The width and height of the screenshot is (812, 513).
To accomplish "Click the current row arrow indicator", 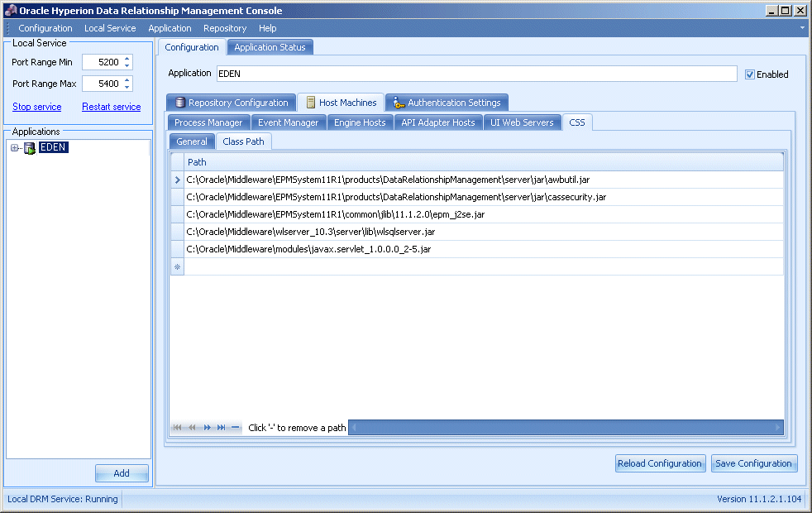I will [x=177, y=180].
